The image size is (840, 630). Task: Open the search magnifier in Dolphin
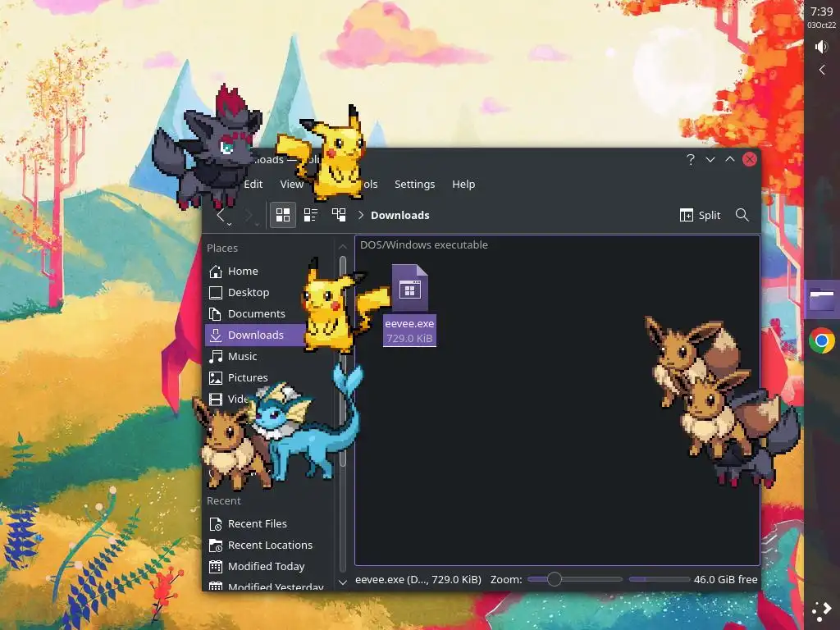[x=742, y=216]
